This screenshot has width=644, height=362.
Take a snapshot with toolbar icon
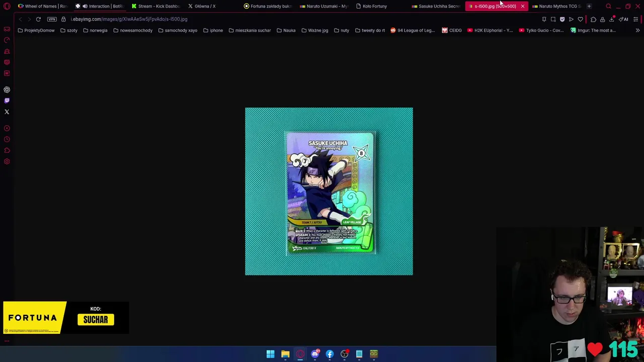pyautogui.click(x=553, y=19)
